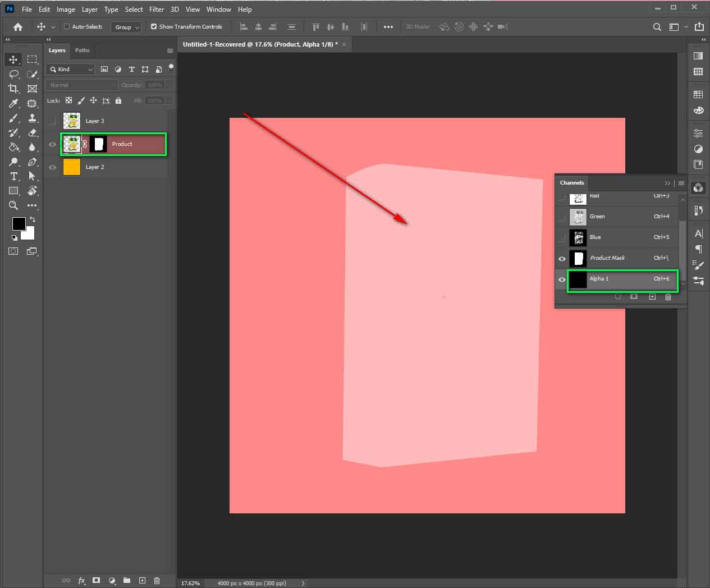This screenshot has height=588, width=710.
Task: Create a new layer in the Layers panel
Action: coord(142,580)
